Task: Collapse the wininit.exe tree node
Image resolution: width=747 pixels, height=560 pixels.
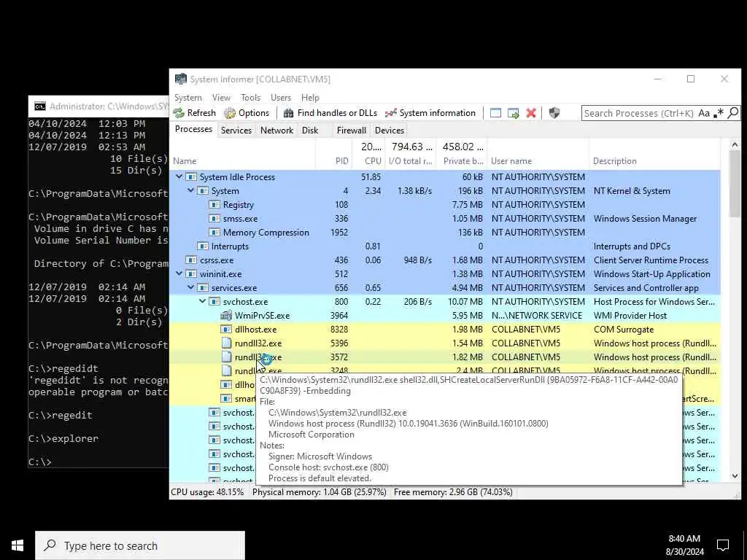Action: click(179, 274)
